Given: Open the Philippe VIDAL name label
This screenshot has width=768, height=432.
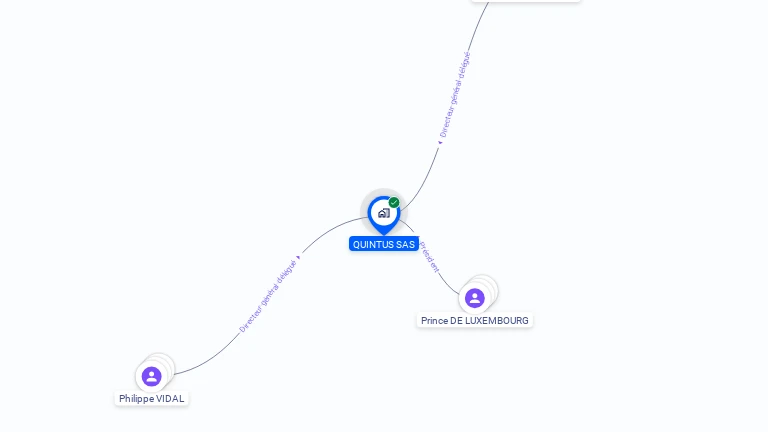Looking at the screenshot, I should [152, 399].
